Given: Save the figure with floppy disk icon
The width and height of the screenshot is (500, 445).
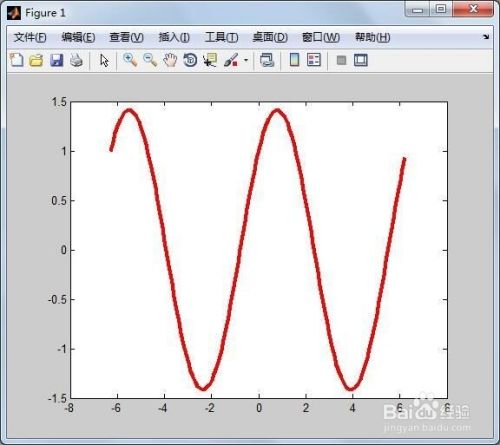Looking at the screenshot, I should [x=57, y=60].
